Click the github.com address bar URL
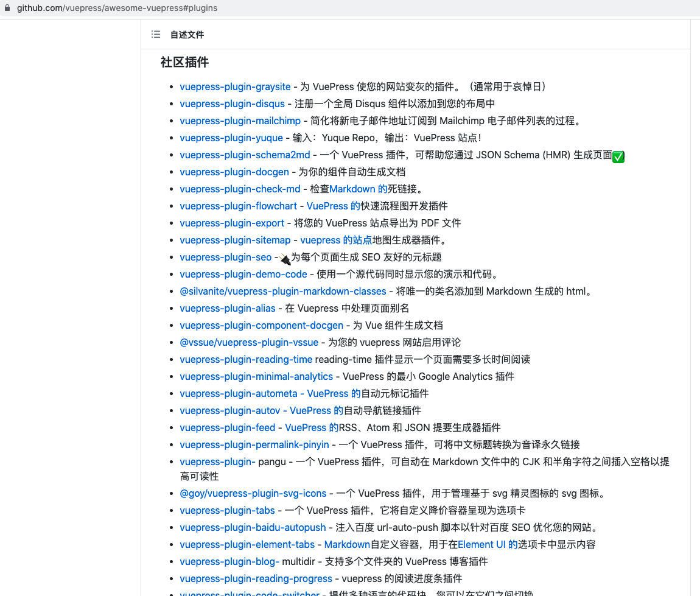The width and height of the screenshot is (700, 596). (117, 8)
